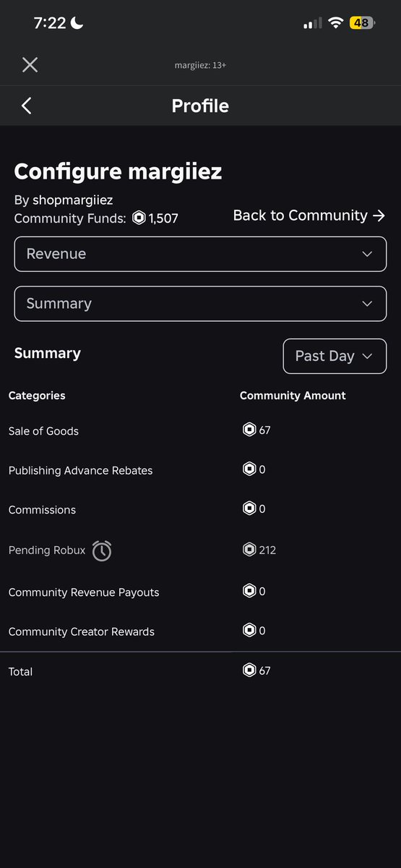Tap the 'margiiez: 13+' title text

point(200,65)
